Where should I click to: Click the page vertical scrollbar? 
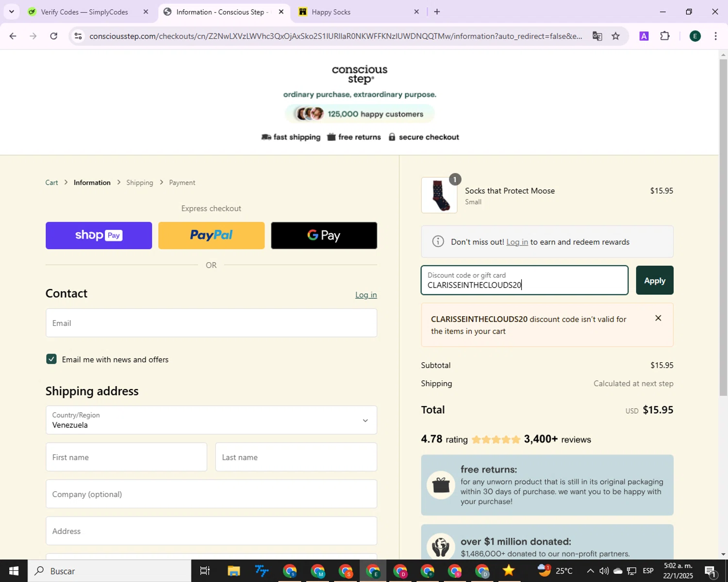[x=723, y=227]
